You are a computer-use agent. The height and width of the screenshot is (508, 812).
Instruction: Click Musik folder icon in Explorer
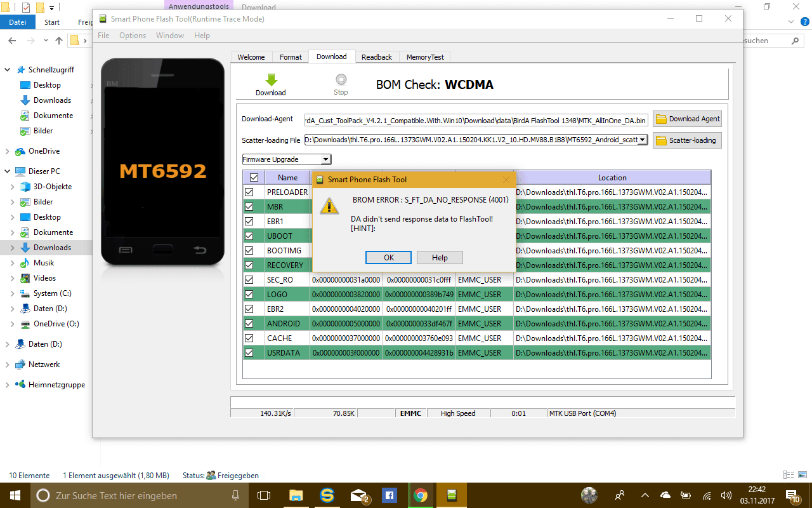click(25, 263)
